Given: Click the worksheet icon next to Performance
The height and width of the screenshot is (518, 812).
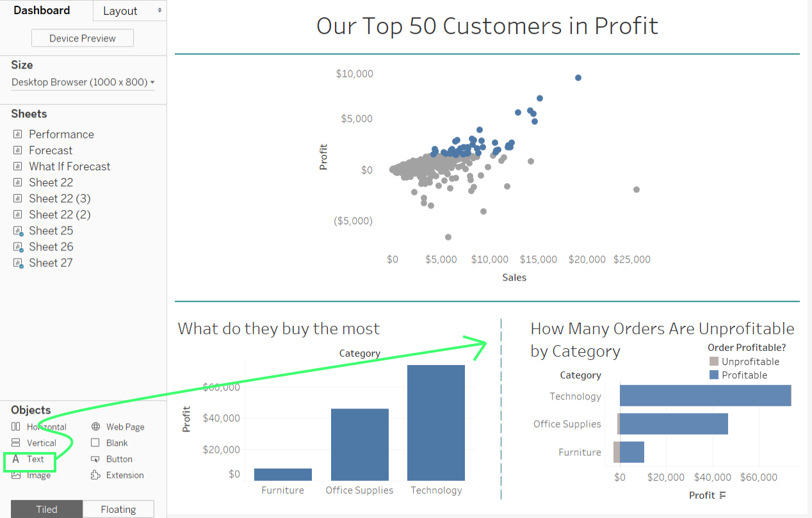Looking at the screenshot, I should click(x=19, y=134).
